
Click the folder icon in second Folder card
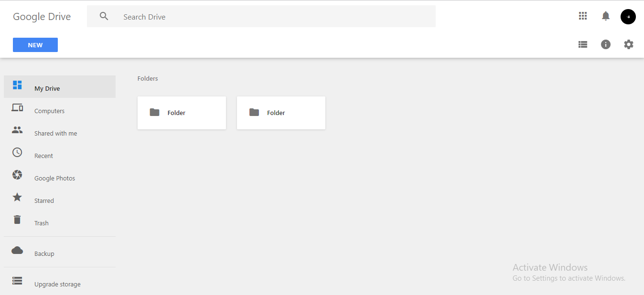point(254,112)
